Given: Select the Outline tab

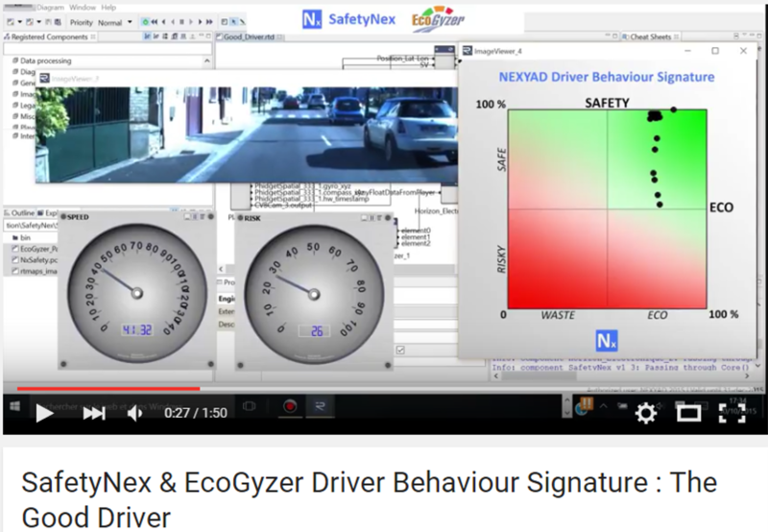Looking at the screenshot, I should 19,213.
